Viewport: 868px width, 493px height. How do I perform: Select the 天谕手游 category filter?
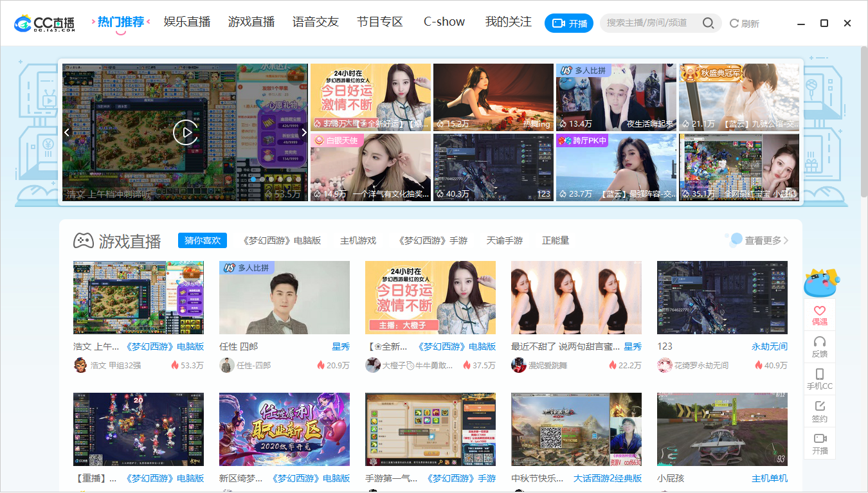click(505, 240)
